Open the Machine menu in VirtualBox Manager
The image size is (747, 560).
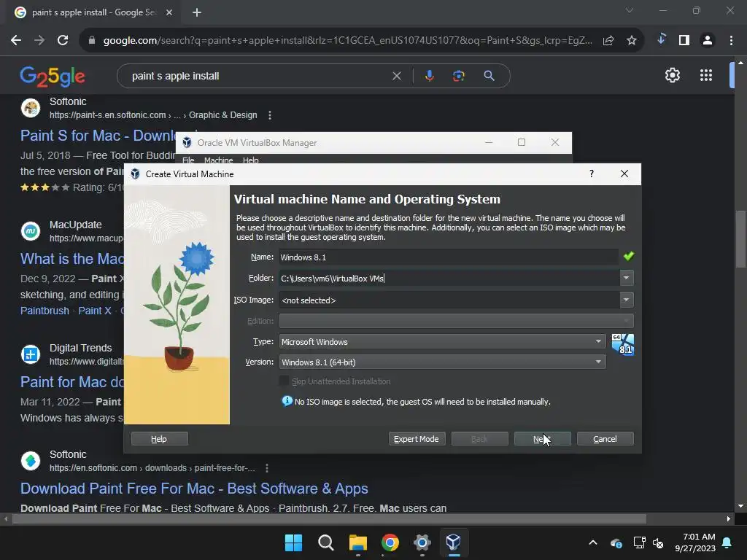click(219, 160)
